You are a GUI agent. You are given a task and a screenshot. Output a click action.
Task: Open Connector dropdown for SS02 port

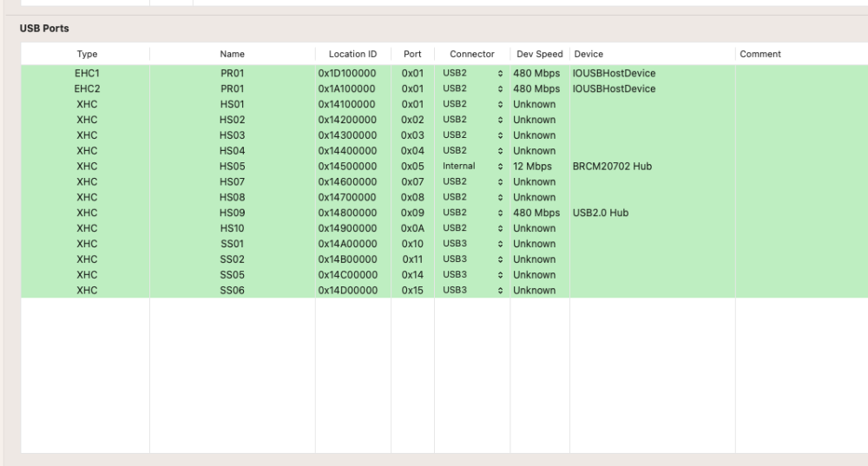pos(472,259)
